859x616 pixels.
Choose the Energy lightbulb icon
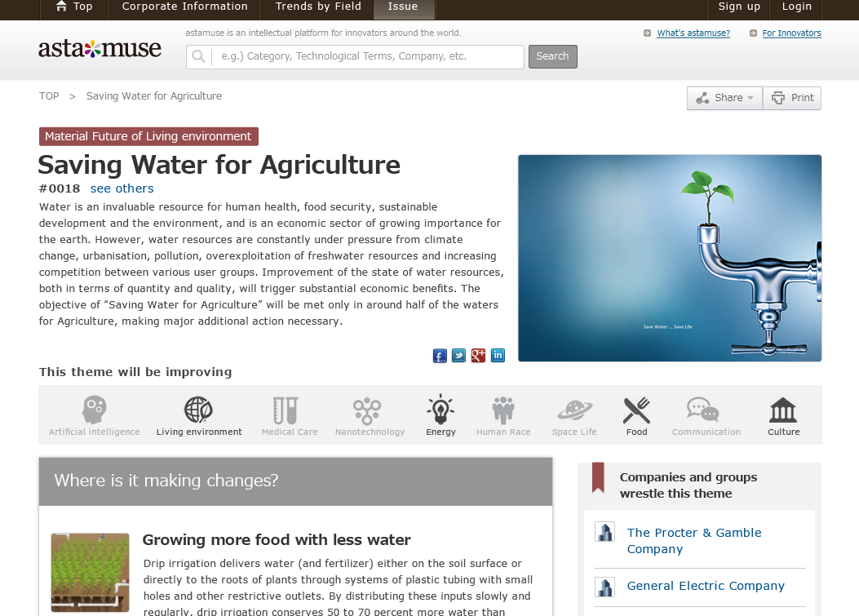(x=441, y=409)
